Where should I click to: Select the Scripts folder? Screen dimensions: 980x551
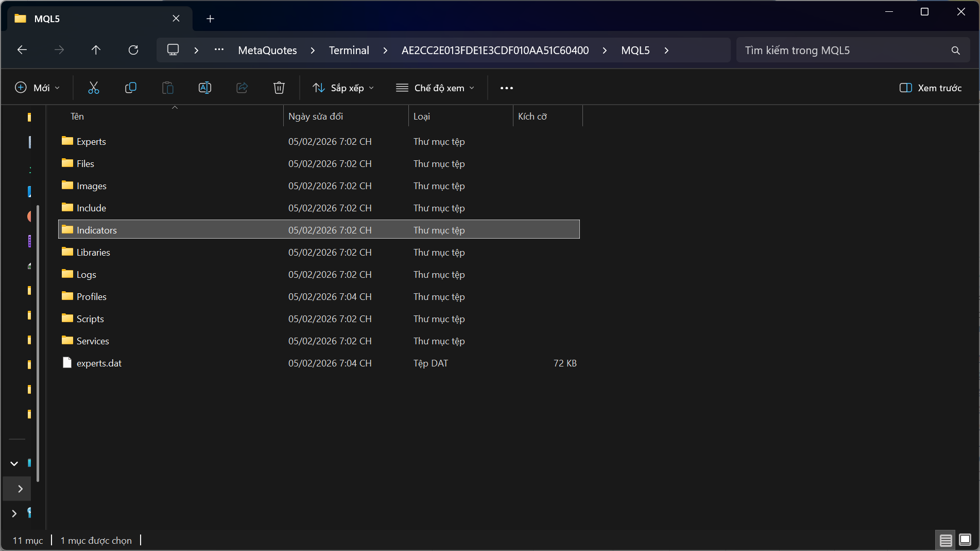[x=319, y=319]
